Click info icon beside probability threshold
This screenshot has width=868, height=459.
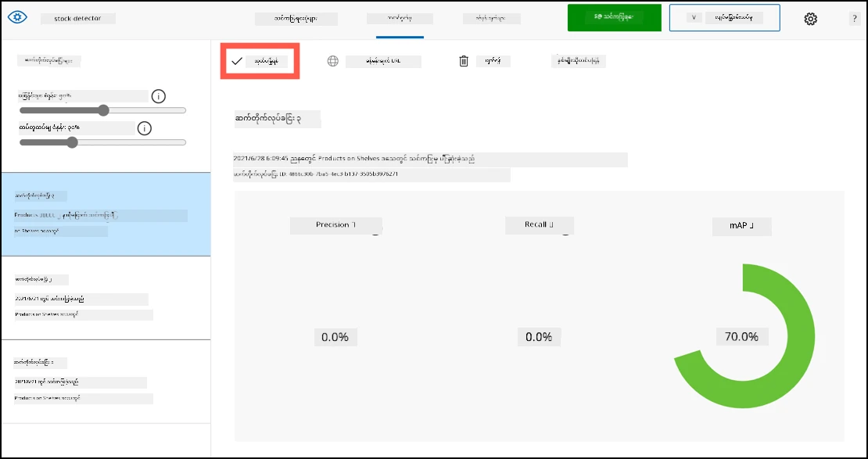[x=158, y=96]
